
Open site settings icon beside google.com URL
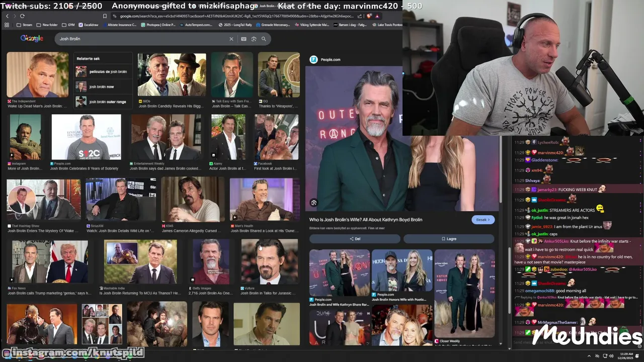coord(115,16)
